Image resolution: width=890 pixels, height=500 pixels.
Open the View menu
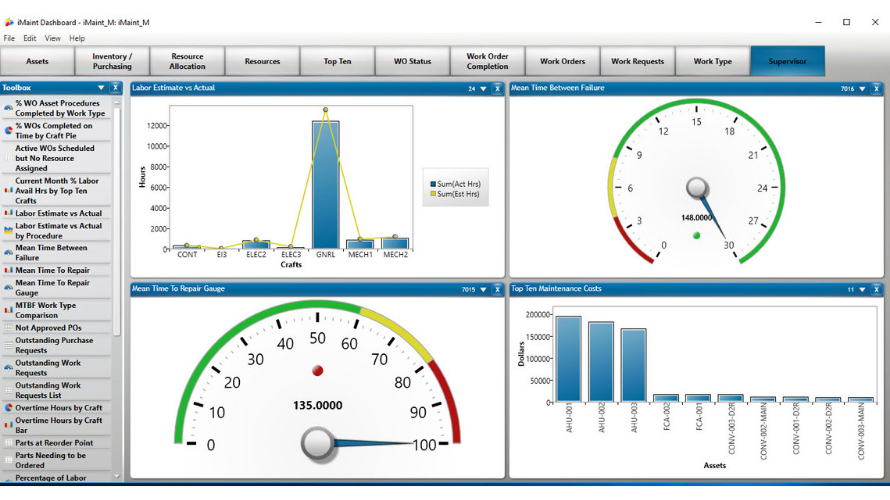coord(52,38)
